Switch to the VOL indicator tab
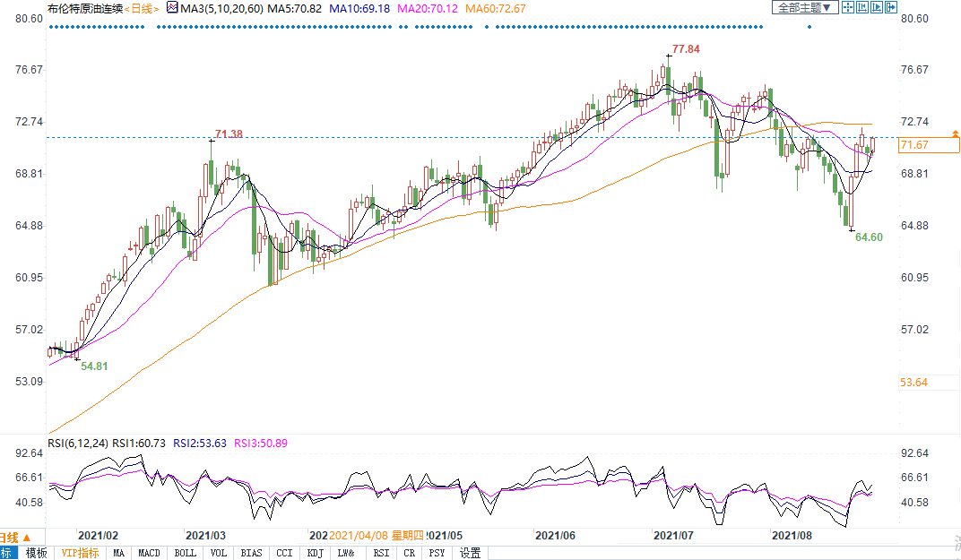Viewport: 961px width, 560px height. [x=219, y=553]
